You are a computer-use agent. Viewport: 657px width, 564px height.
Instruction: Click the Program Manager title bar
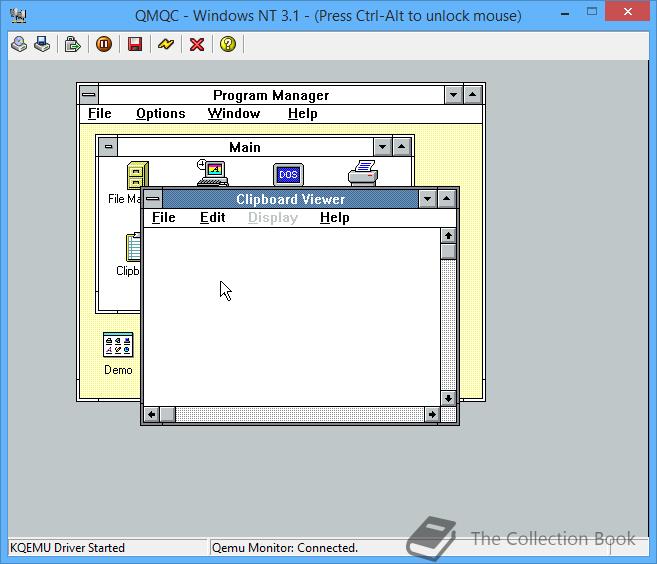pyautogui.click(x=271, y=95)
